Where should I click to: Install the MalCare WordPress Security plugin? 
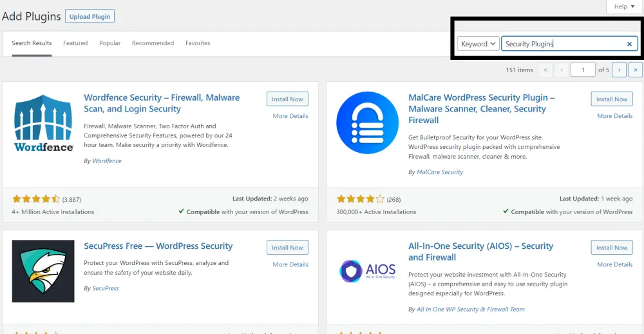pos(612,99)
